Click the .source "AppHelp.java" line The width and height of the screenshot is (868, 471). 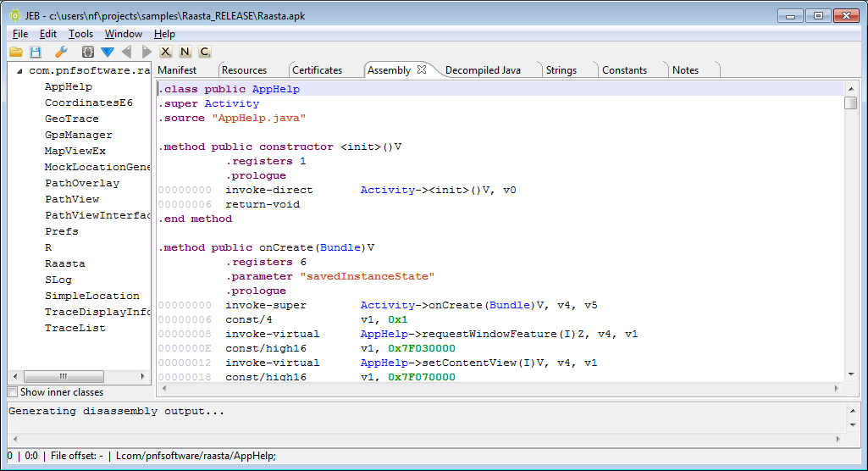tap(233, 118)
